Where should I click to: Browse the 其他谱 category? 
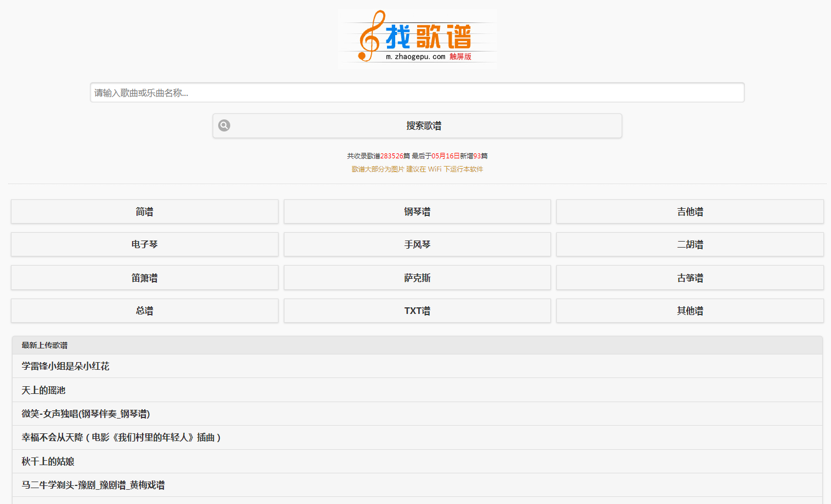[690, 311]
